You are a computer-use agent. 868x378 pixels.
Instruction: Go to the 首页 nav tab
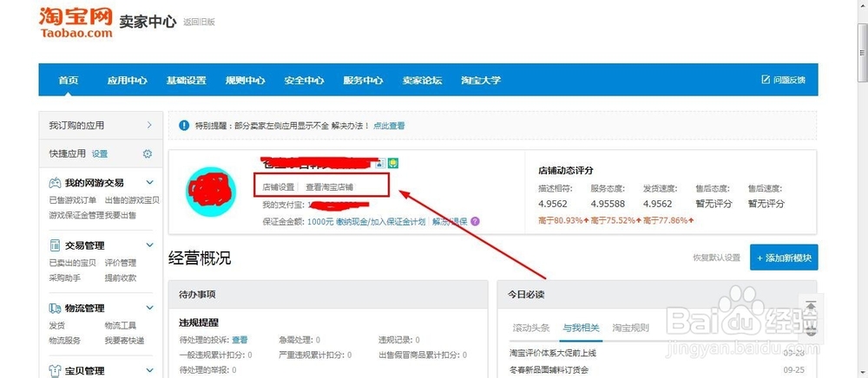coord(68,80)
